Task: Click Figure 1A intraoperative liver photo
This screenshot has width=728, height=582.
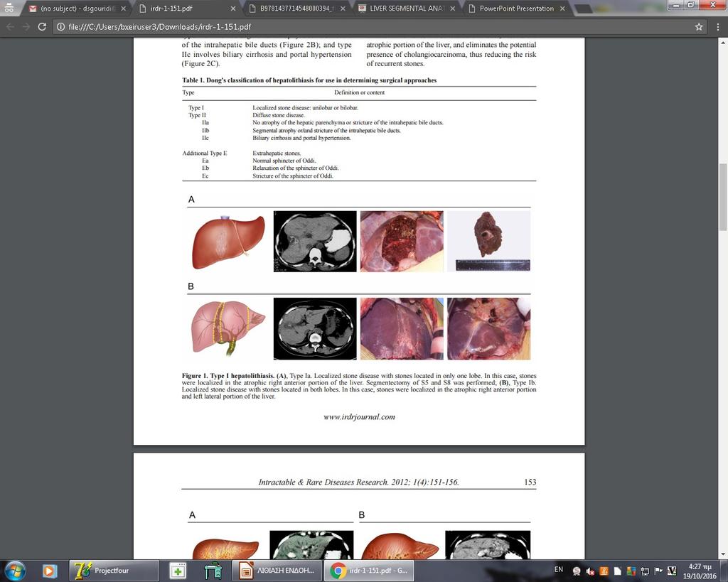Action: [402, 242]
